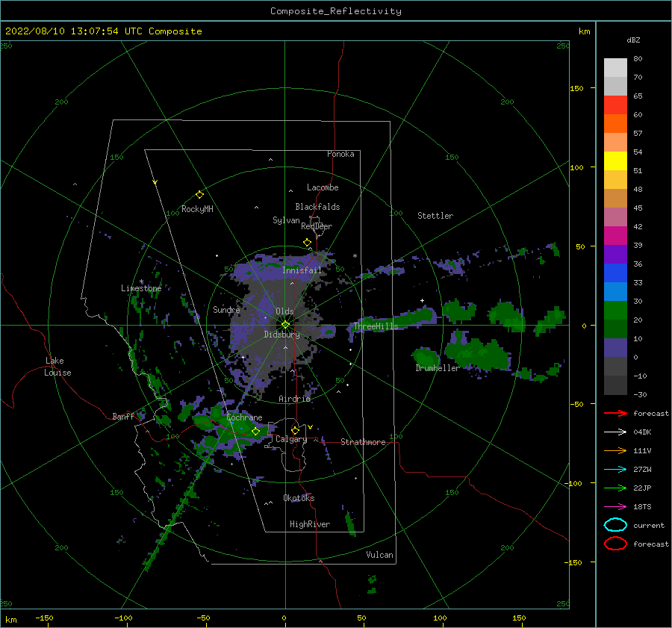Click the 51 dBZ yellow color swatch
This screenshot has height=628, width=672.
click(615, 161)
